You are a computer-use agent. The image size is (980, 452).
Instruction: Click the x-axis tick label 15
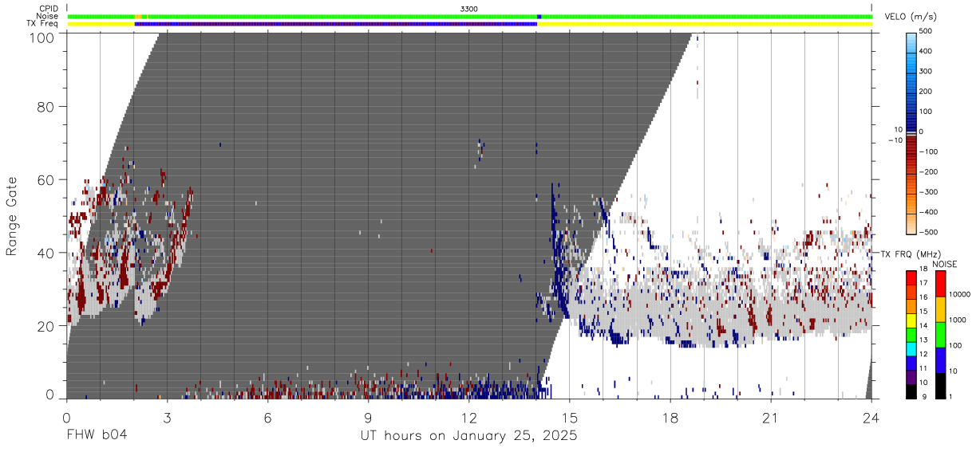570,418
